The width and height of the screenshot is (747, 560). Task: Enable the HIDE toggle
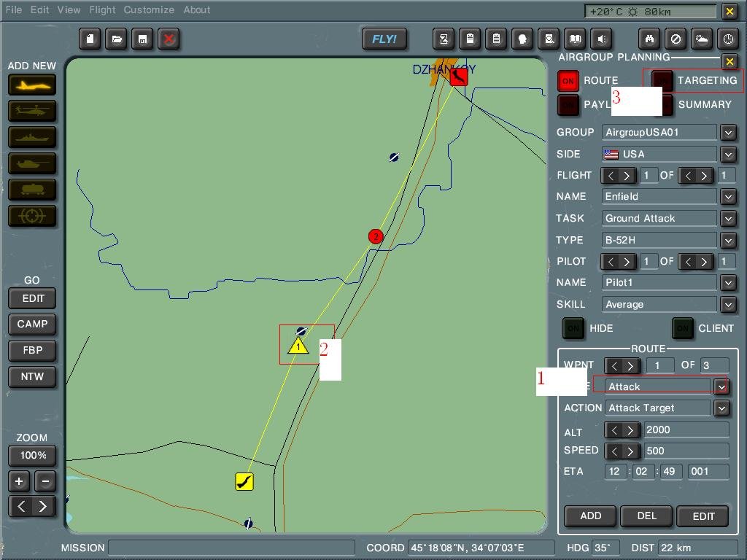click(x=573, y=328)
